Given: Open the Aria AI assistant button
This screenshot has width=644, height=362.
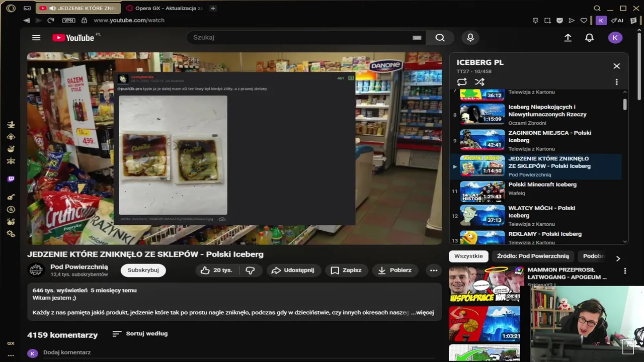Looking at the screenshot, I should [617, 21].
